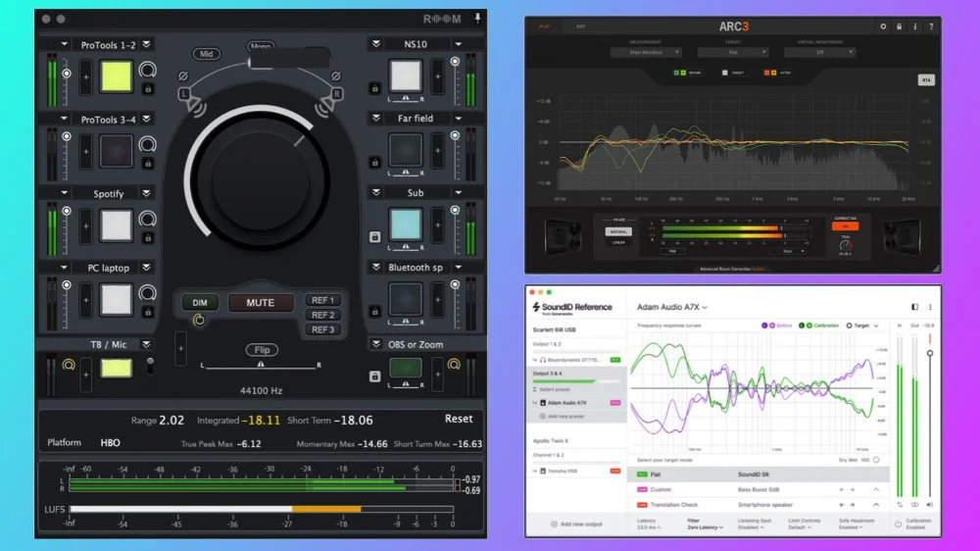Toggle ARC3 Correction ON button
The width and height of the screenshot is (980, 551).
[x=845, y=226]
